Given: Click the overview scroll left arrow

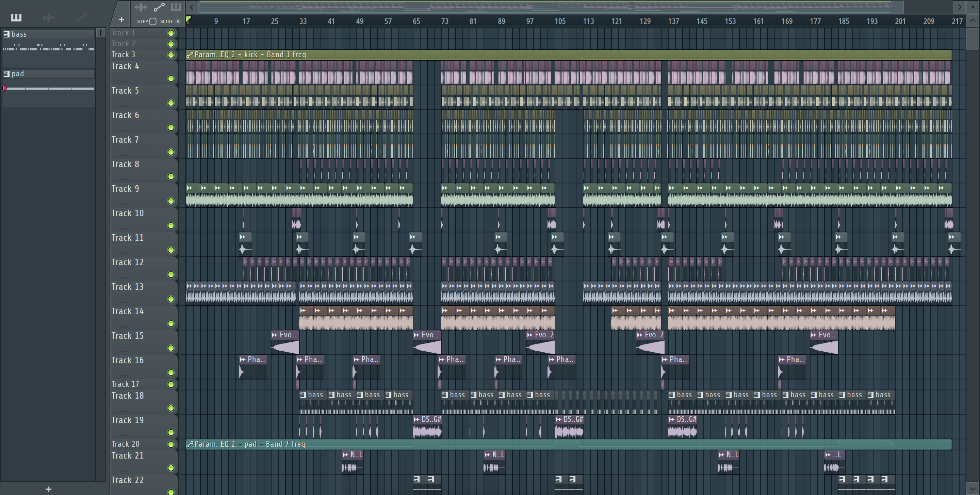Looking at the screenshot, I should pos(192,7).
